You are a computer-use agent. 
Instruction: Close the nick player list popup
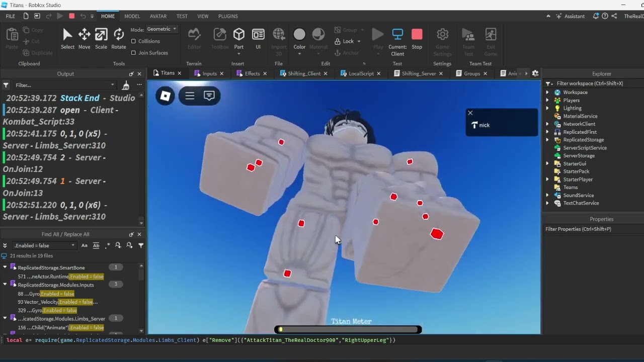(470, 113)
